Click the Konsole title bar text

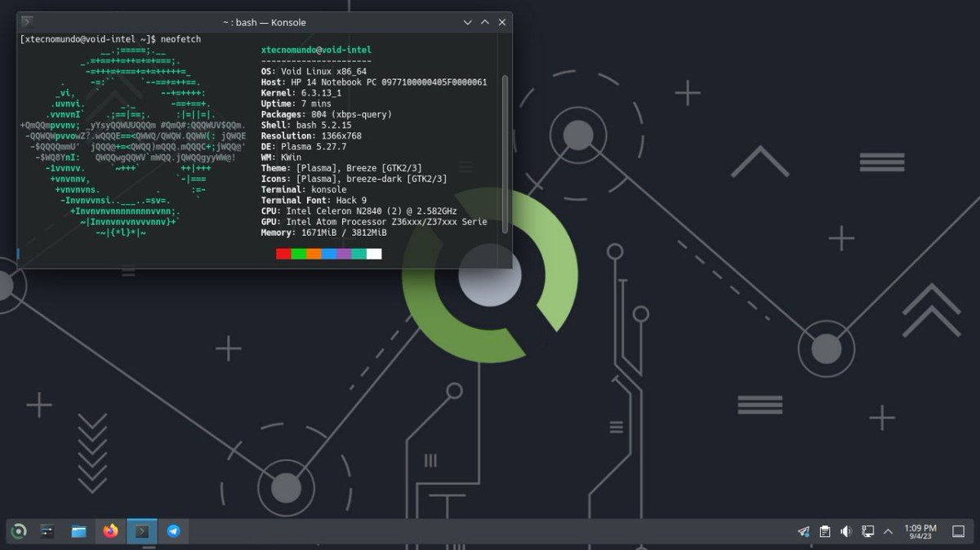pyautogui.click(x=264, y=22)
